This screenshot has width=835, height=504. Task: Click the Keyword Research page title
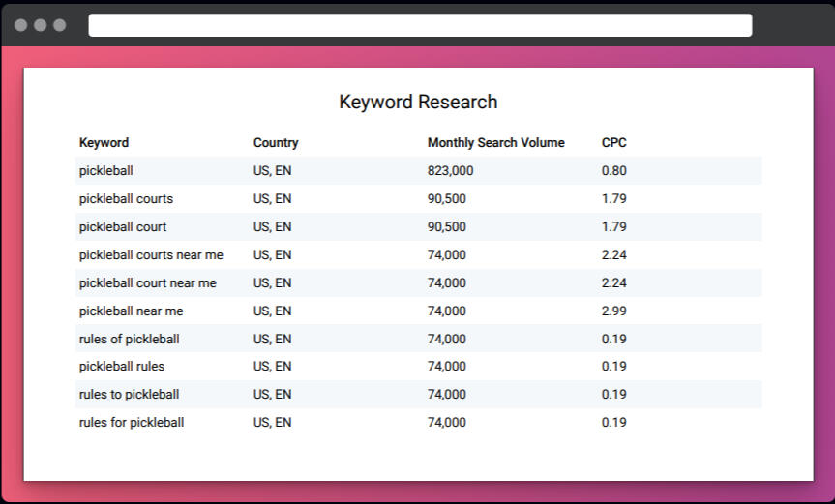418,103
